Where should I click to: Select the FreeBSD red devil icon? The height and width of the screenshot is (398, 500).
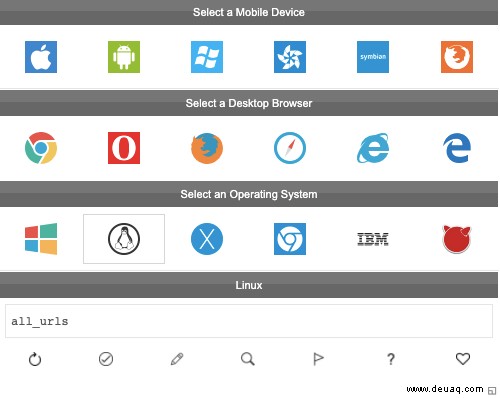(x=457, y=239)
